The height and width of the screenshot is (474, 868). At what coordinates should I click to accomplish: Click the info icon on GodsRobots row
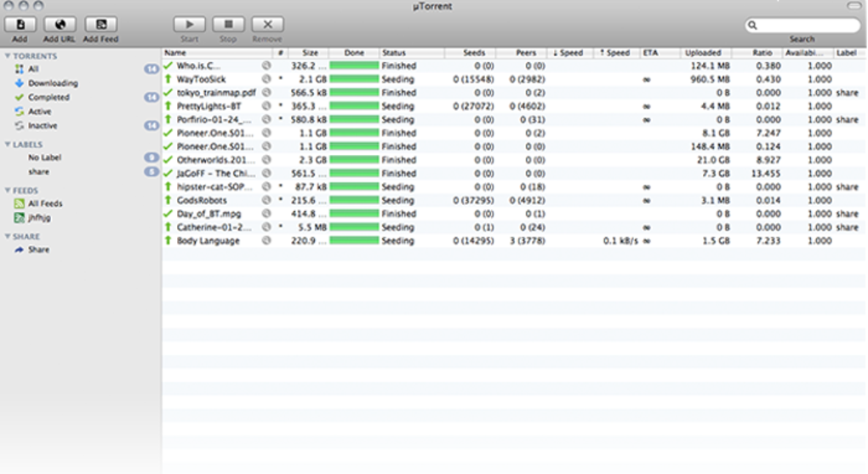266,200
